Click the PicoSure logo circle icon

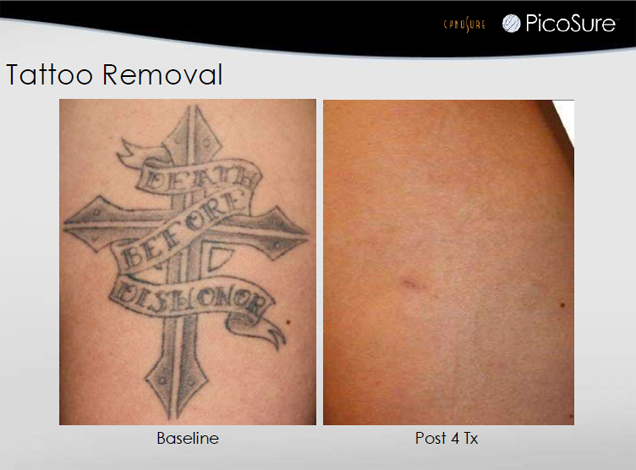pos(511,23)
